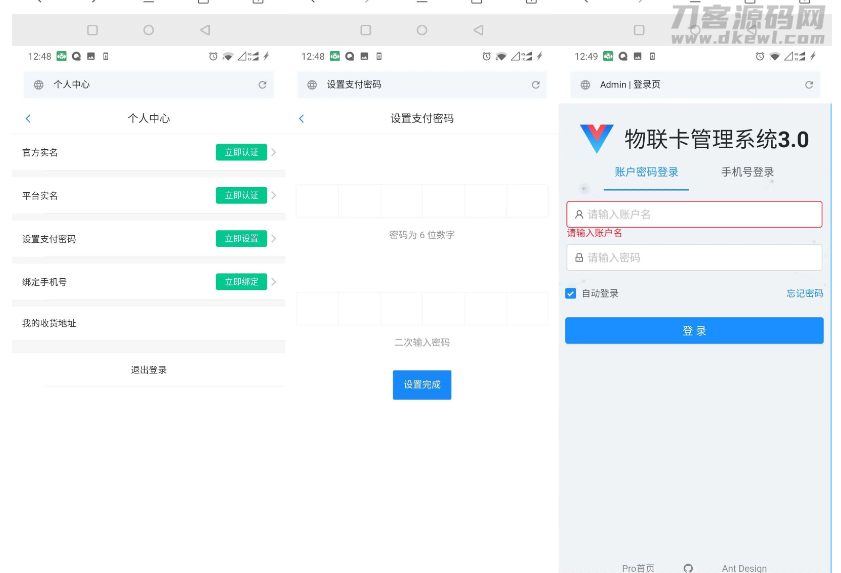Go back from the 个人中心 page
Screen dimensions: 841x573
coord(28,119)
